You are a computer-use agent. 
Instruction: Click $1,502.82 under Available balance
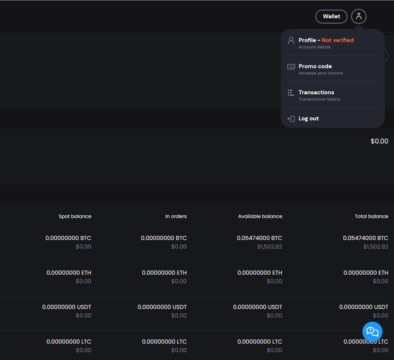[270, 247]
